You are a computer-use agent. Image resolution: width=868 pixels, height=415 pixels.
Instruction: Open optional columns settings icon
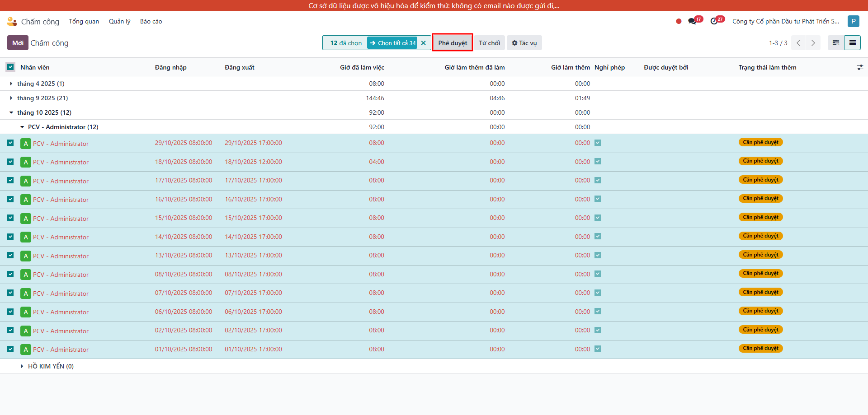pos(860,67)
